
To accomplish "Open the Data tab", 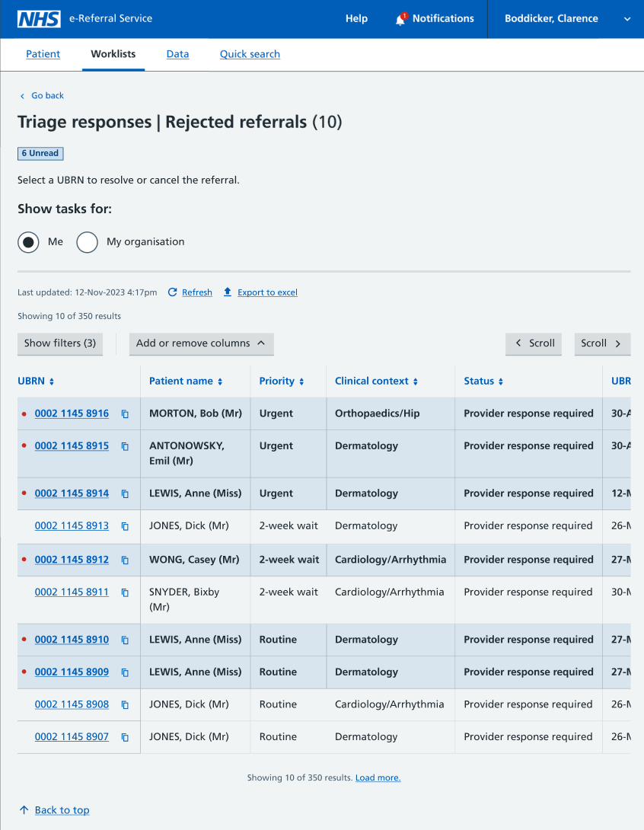I will click(178, 54).
